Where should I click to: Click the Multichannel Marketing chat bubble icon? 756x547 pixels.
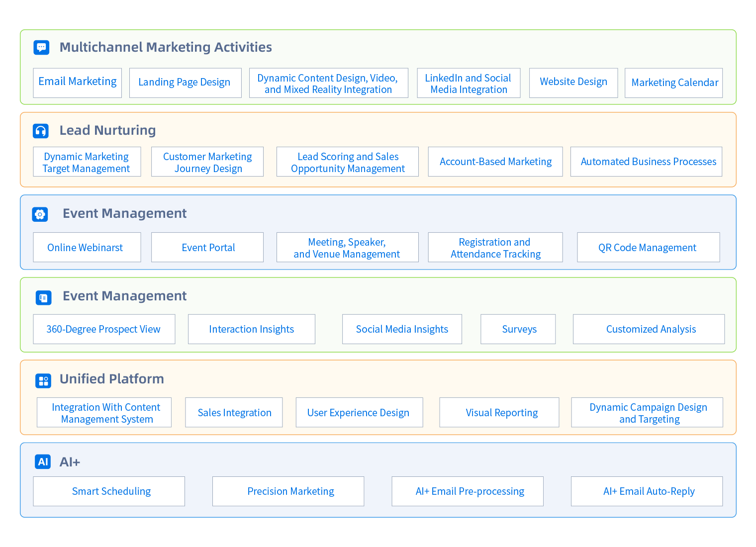[x=41, y=47]
